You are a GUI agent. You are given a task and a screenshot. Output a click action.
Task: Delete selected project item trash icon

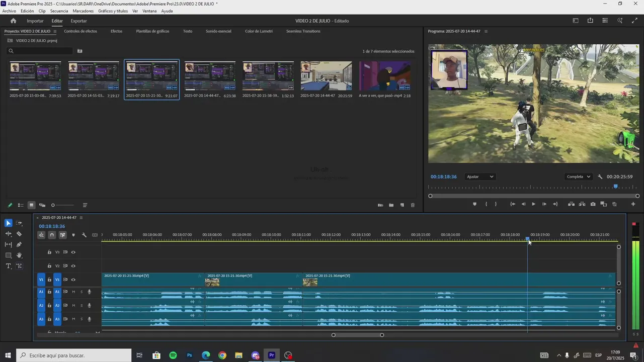click(x=413, y=205)
